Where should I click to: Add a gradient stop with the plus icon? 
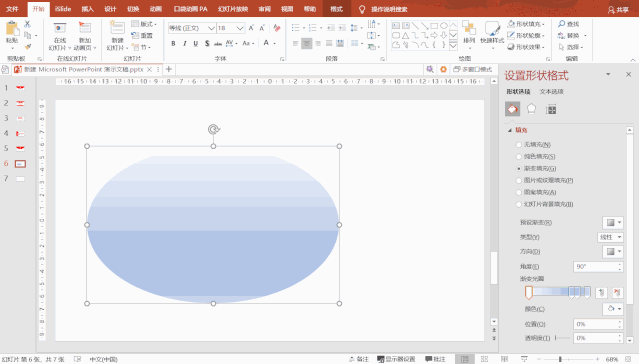(x=602, y=292)
